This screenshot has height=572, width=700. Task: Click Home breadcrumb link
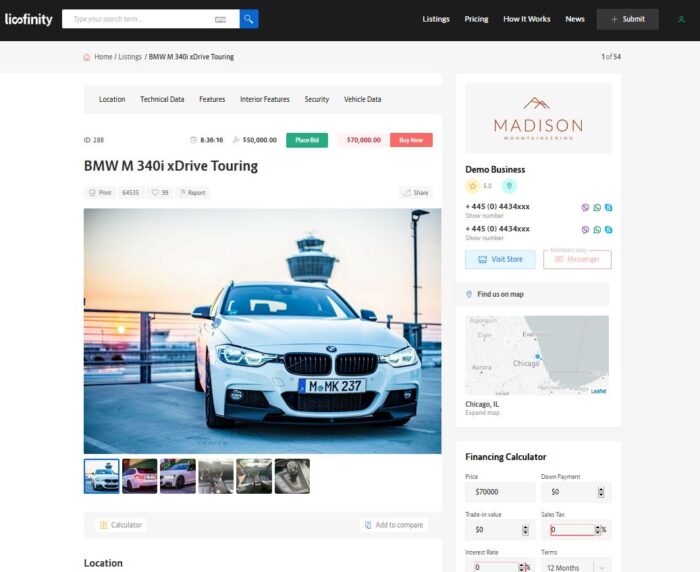pyautogui.click(x=103, y=57)
